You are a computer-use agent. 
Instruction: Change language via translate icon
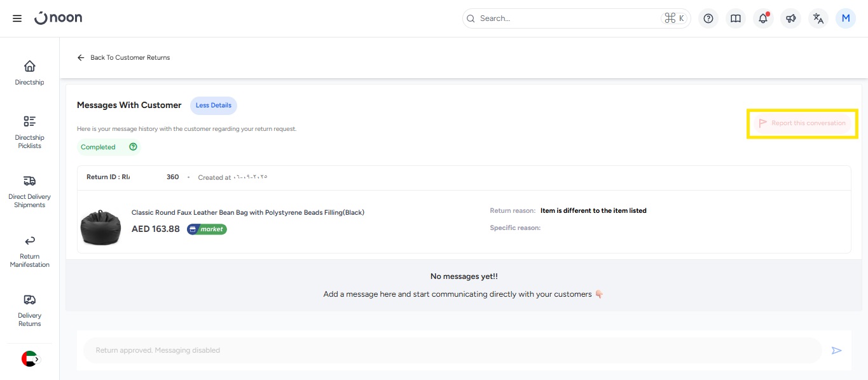[818, 18]
